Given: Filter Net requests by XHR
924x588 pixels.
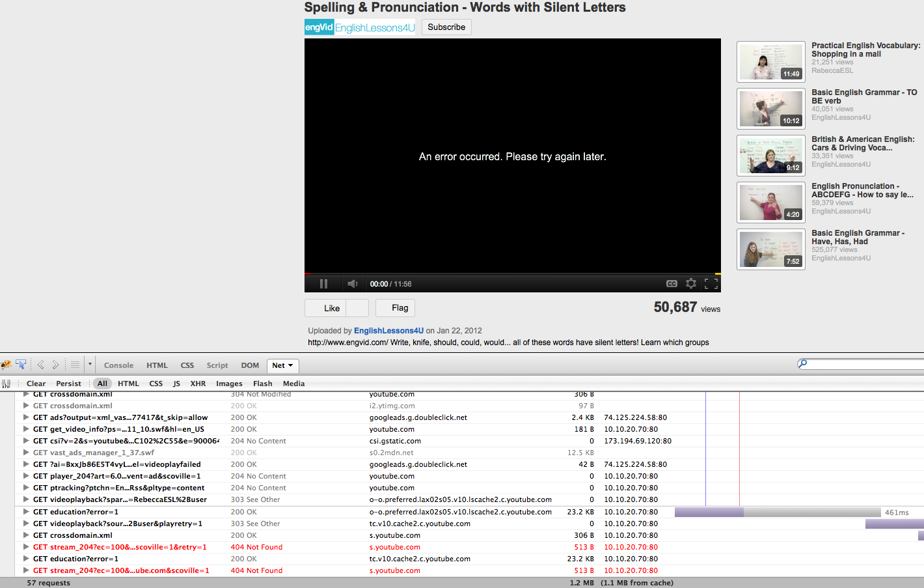Looking at the screenshot, I should click(x=198, y=384).
